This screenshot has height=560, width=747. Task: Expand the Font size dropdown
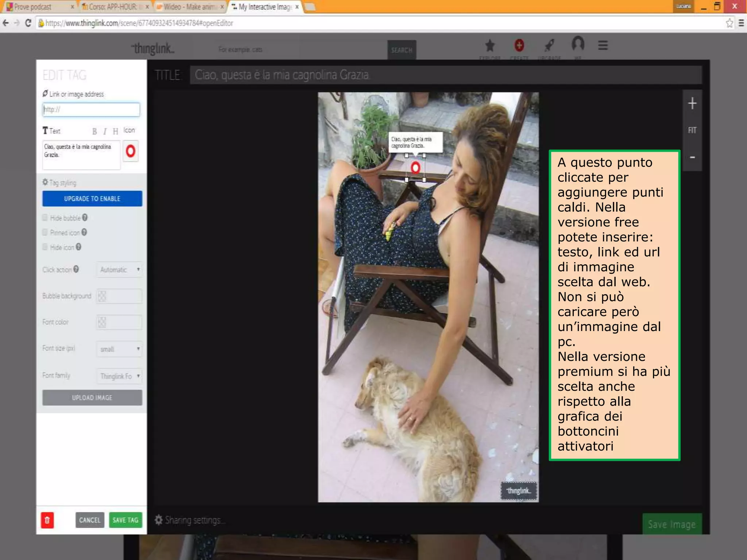coord(119,349)
